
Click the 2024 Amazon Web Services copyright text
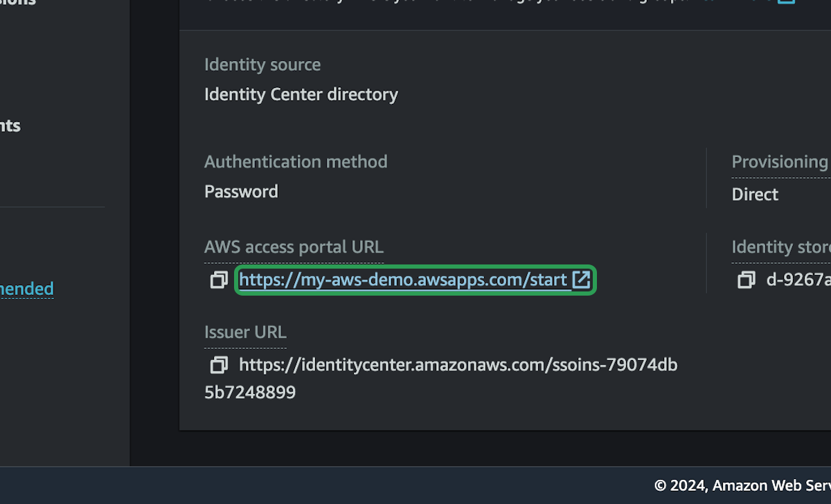[742, 485]
